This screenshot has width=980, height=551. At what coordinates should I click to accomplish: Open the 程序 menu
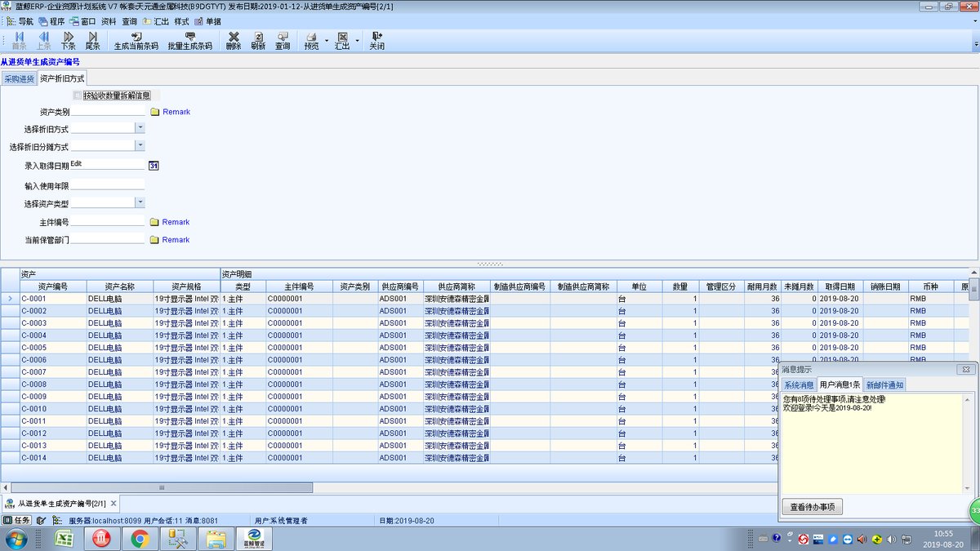click(x=51, y=21)
